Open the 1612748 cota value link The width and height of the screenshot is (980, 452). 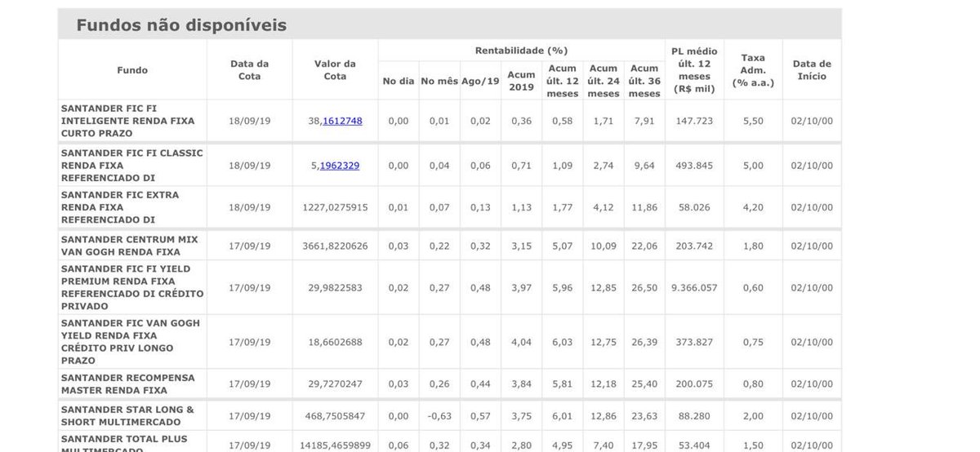click(x=342, y=121)
